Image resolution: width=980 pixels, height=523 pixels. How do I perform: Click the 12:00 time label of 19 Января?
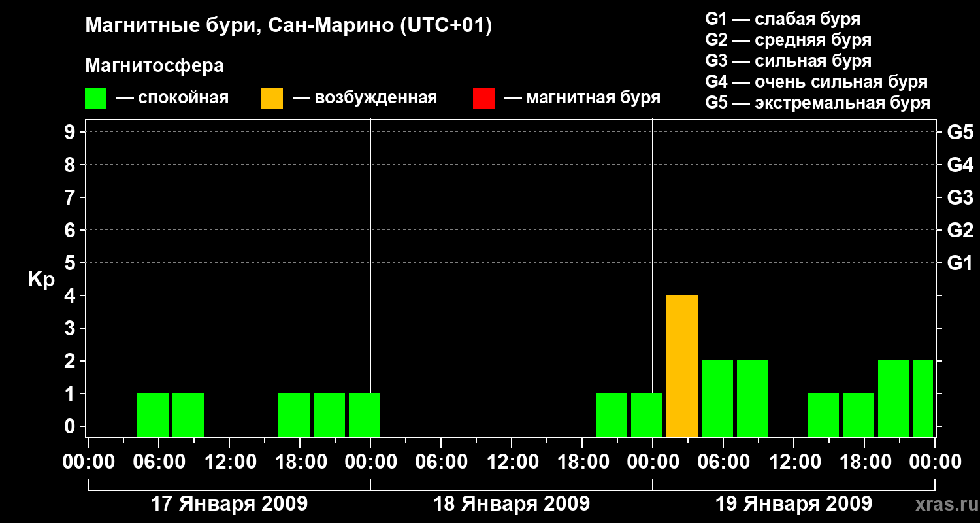tap(794, 462)
